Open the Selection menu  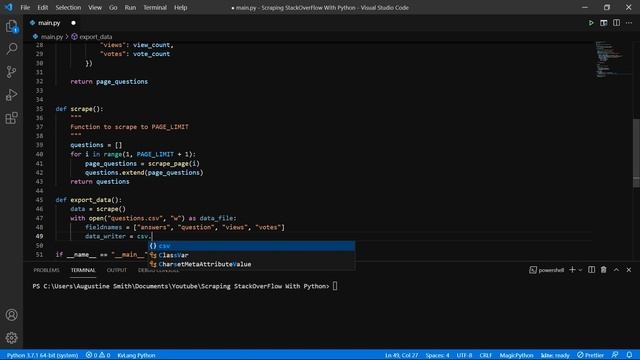68,7
